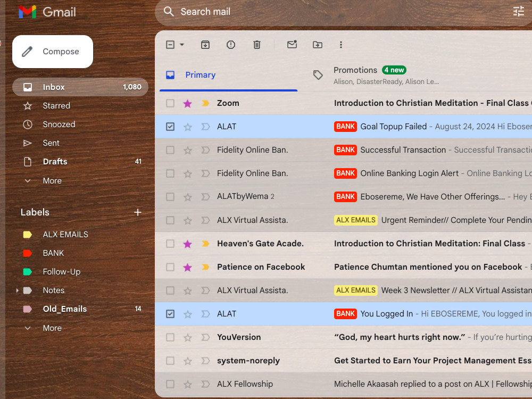
Task: Expand More under Old_Emails label
Action: [x=52, y=328]
